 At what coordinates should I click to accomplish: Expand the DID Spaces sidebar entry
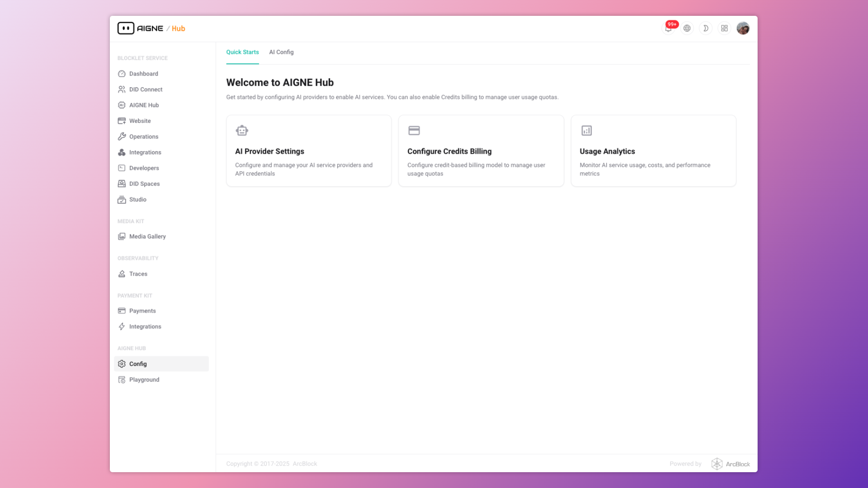tap(144, 183)
